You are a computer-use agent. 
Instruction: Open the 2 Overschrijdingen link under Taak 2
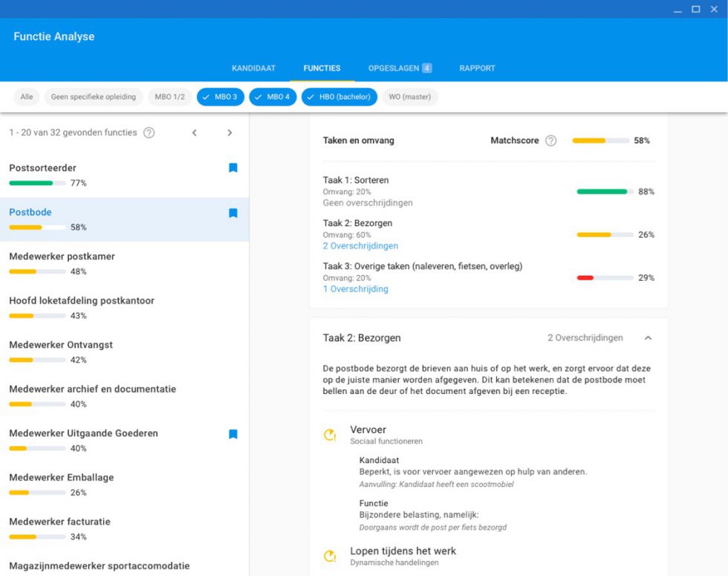pyautogui.click(x=359, y=245)
